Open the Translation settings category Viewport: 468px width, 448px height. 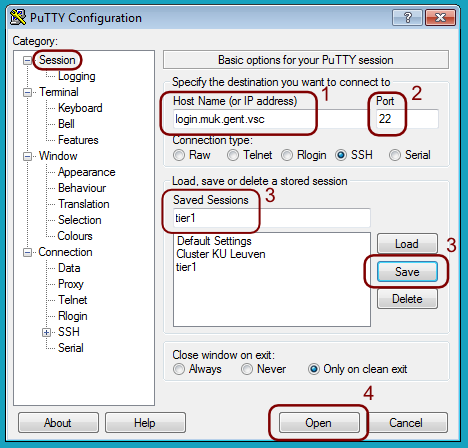(83, 204)
